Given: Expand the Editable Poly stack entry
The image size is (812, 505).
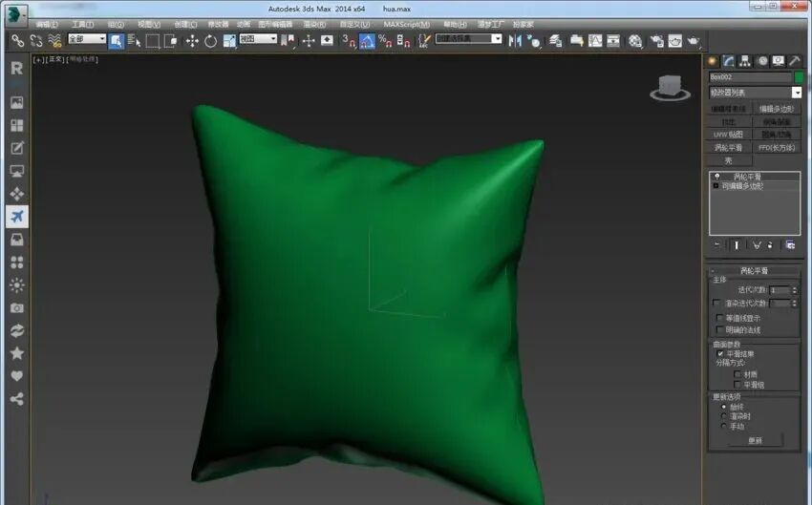Looking at the screenshot, I should (716, 186).
